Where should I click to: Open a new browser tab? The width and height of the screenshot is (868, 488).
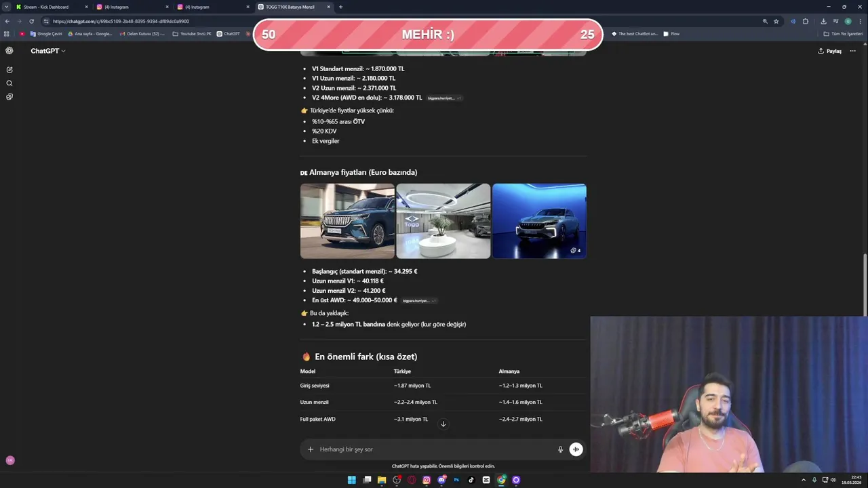pos(340,7)
